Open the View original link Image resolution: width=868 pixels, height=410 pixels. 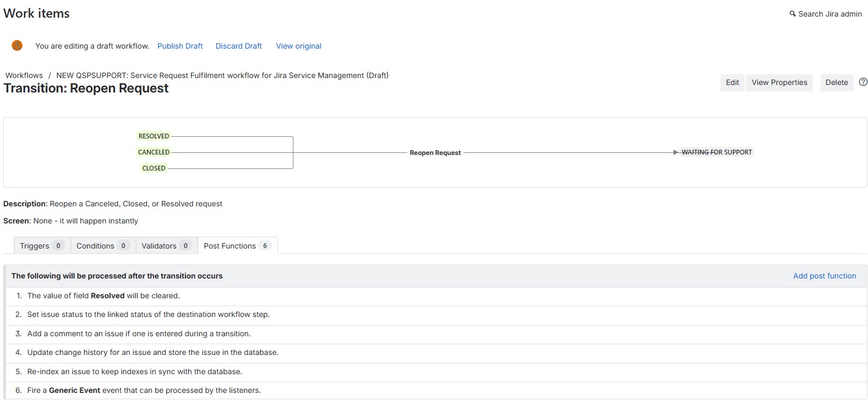[299, 46]
